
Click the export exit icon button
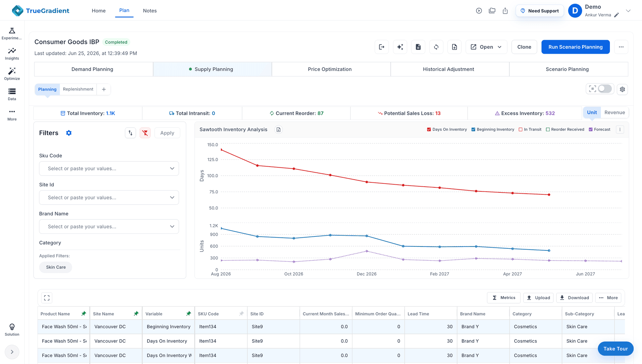pos(382,47)
